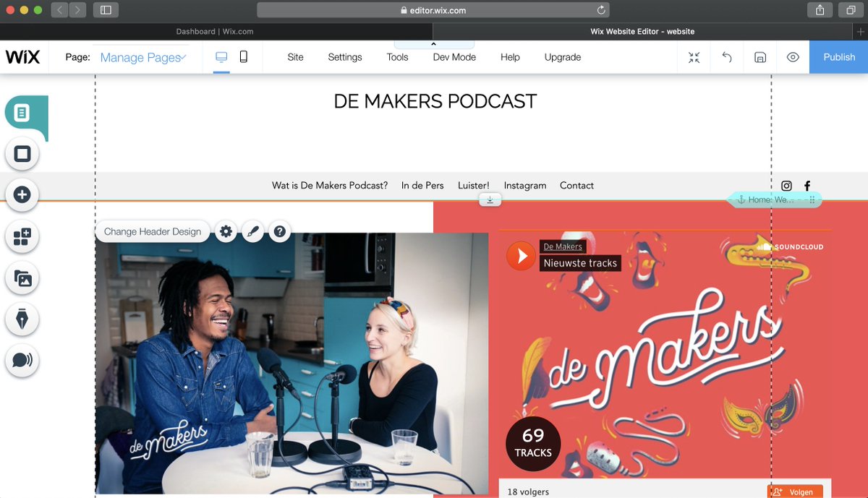
Task: Publish the website
Action: coord(839,57)
